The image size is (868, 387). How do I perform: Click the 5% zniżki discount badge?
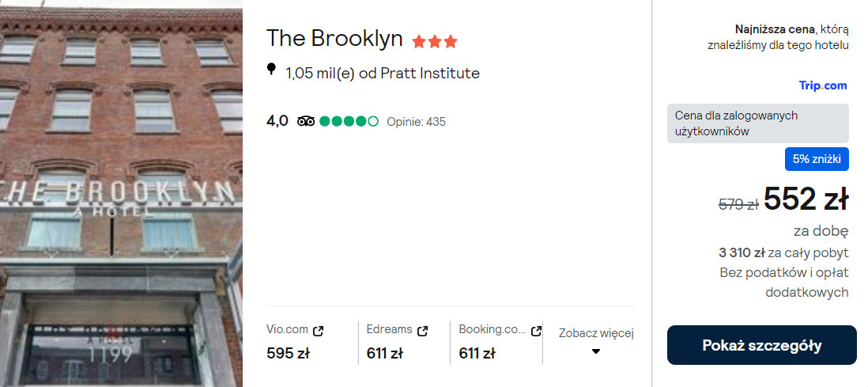click(x=817, y=159)
